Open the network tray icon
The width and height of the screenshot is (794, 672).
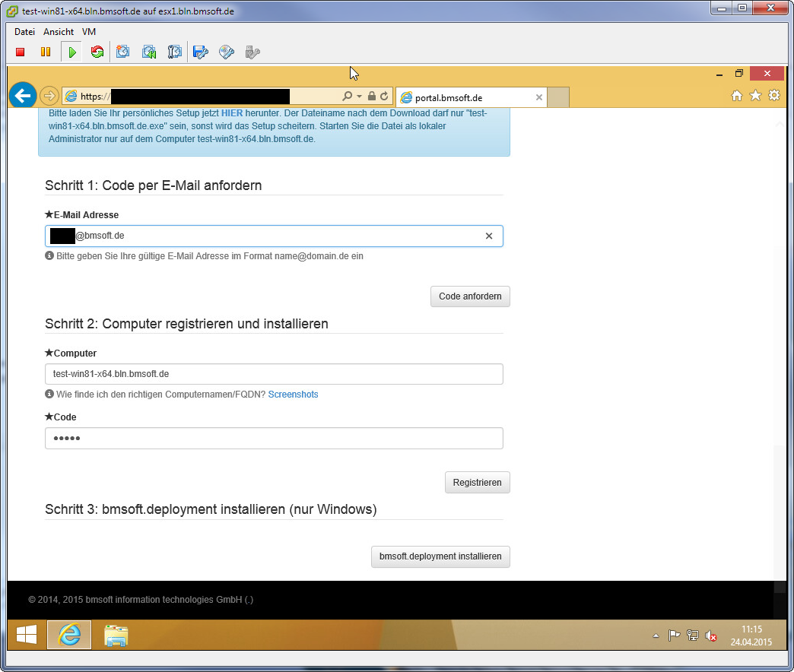[x=692, y=636]
